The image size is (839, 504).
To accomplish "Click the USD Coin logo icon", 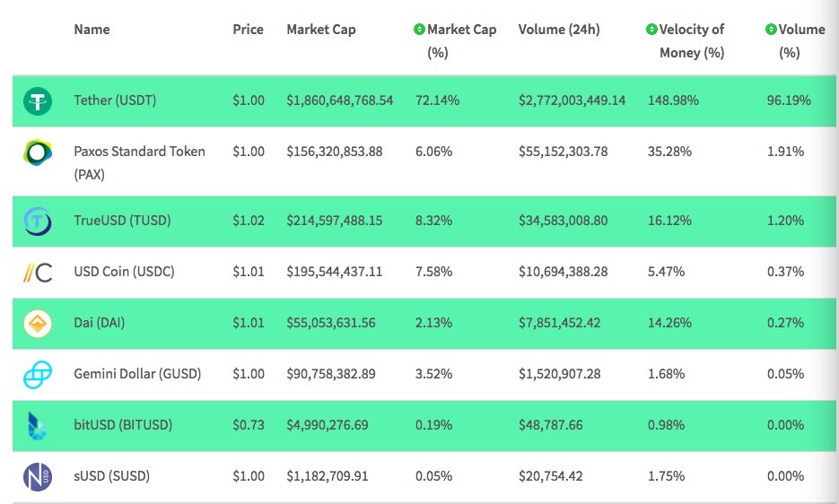I will pyautogui.click(x=38, y=273).
